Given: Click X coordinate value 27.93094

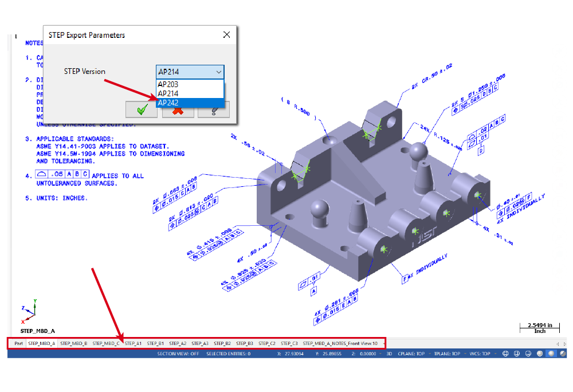Looking at the screenshot, I should click(x=293, y=354).
